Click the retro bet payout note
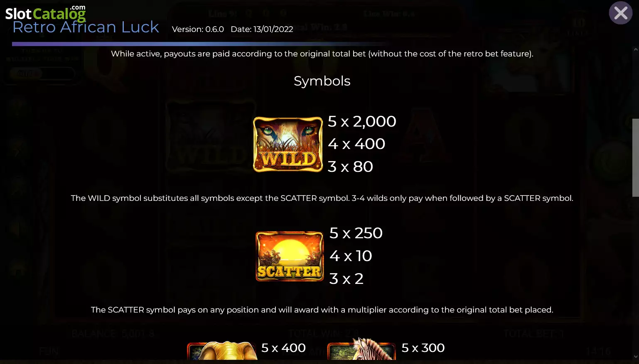Image resolution: width=639 pixels, height=364 pixels. [322, 54]
